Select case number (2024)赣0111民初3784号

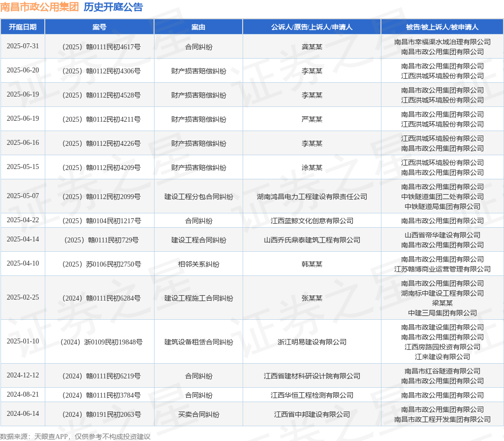pyautogui.click(x=101, y=395)
